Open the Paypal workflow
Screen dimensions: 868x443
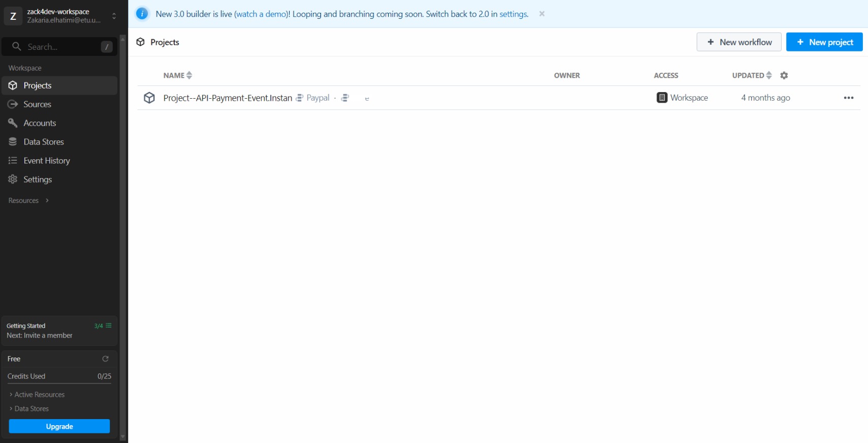318,98
